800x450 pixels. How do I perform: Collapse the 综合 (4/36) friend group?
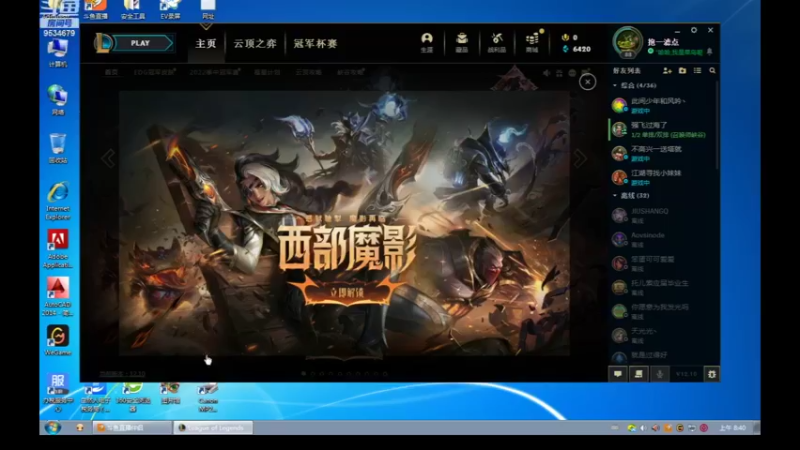[635, 85]
